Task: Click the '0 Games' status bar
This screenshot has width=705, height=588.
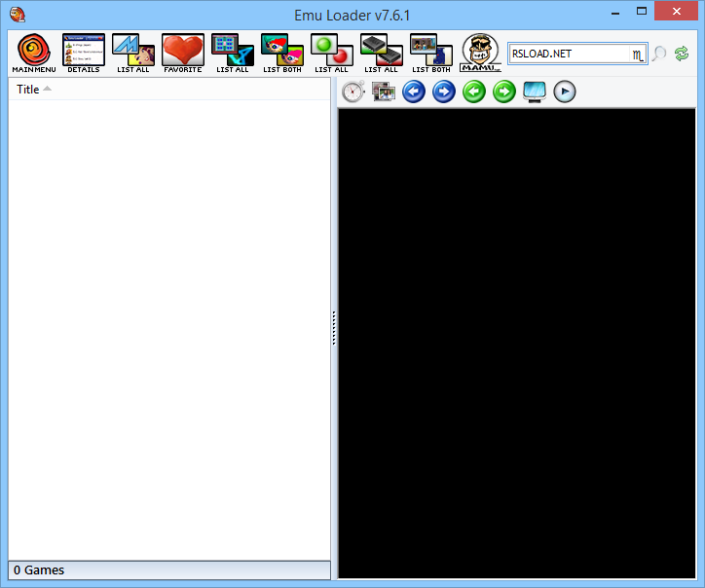Action: (x=169, y=570)
